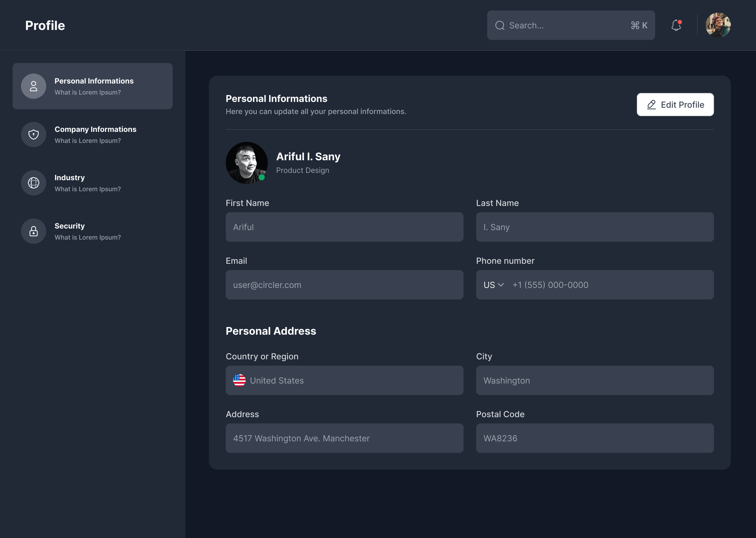Image resolution: width=756 pixels, height=538 pixels.
Task: Go to the Industry section
Action: [x=87, y=183]
